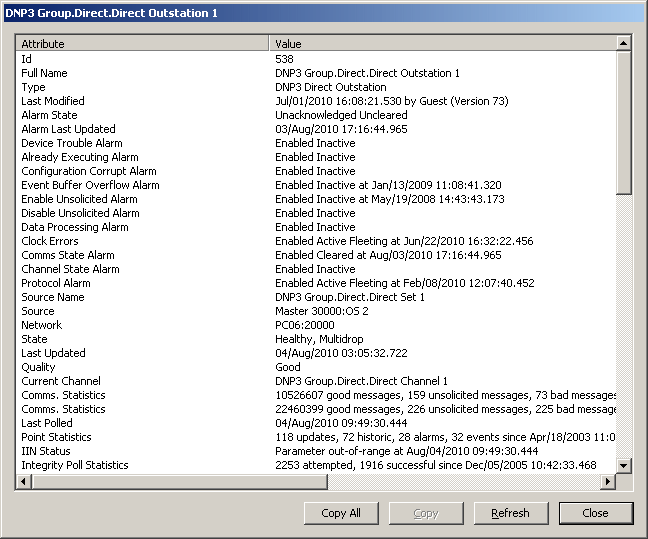Close the dialog with Close button
The image size is (648, 539).
coord(595,513)
